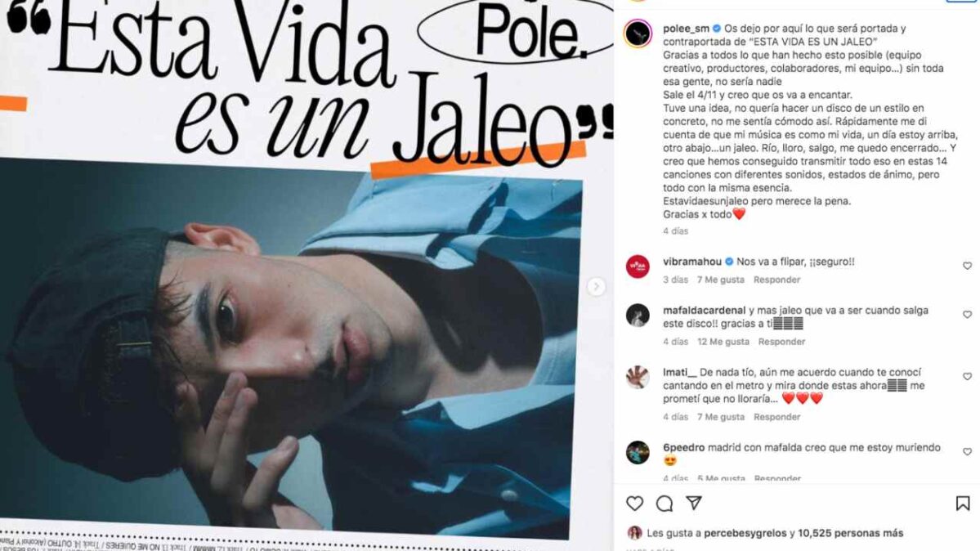The width and height of the screenshot is (980, 551).
Task: Open 6peedro profile avatar
Action: click(638, 452)
